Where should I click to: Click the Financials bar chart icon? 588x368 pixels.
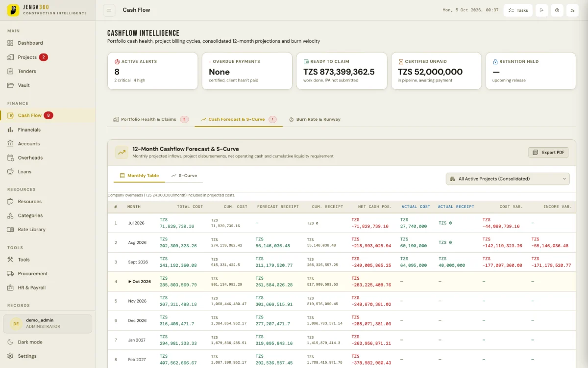(x=11, y=130)
